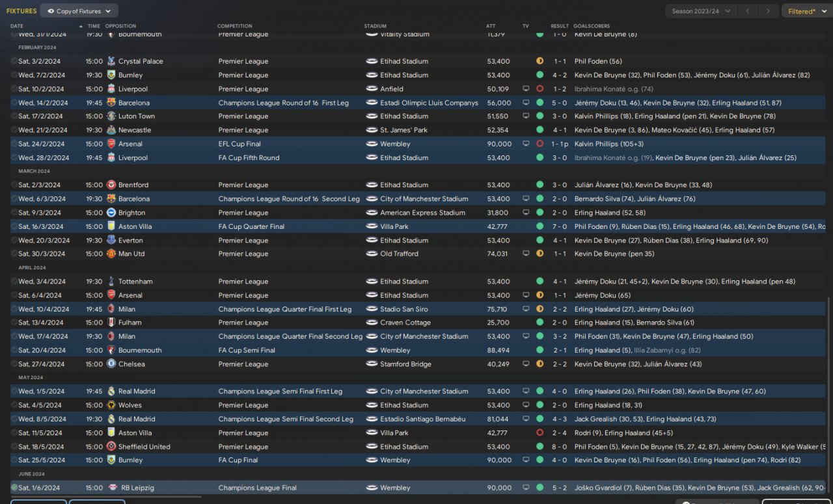Viewport: 833px width, 504px height.
Task: Click the stadium icon beside Anfield
Action: click(372, 89)
